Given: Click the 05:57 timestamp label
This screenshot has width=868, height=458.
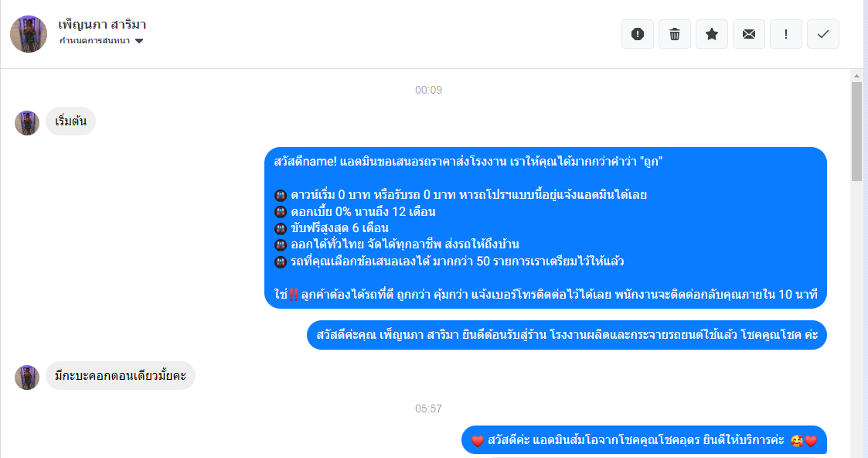Looking at the screenshot, I should pyautogui.click(x=428, y=408).
